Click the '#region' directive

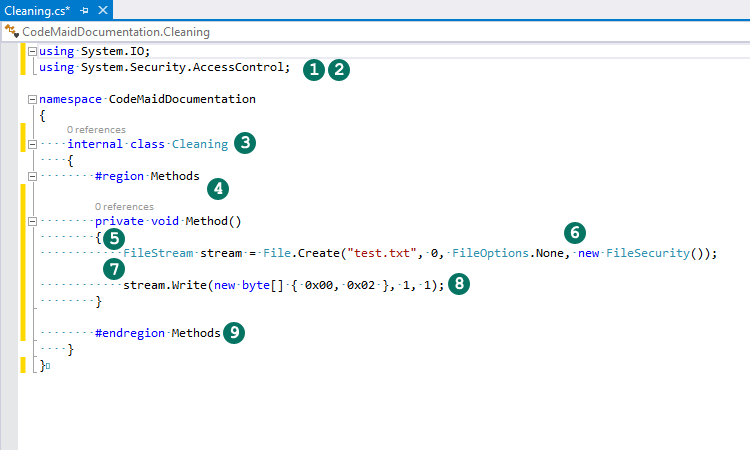pos(119,176)
